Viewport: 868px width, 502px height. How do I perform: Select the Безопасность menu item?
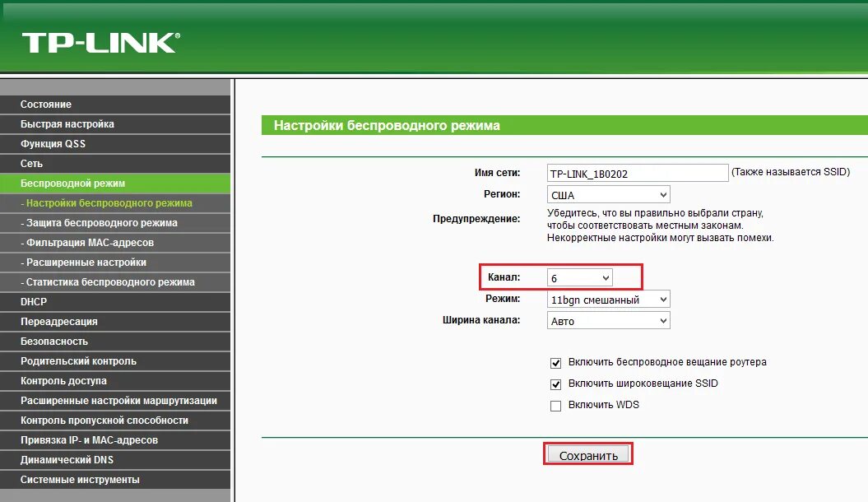click(x=115, y=342)
